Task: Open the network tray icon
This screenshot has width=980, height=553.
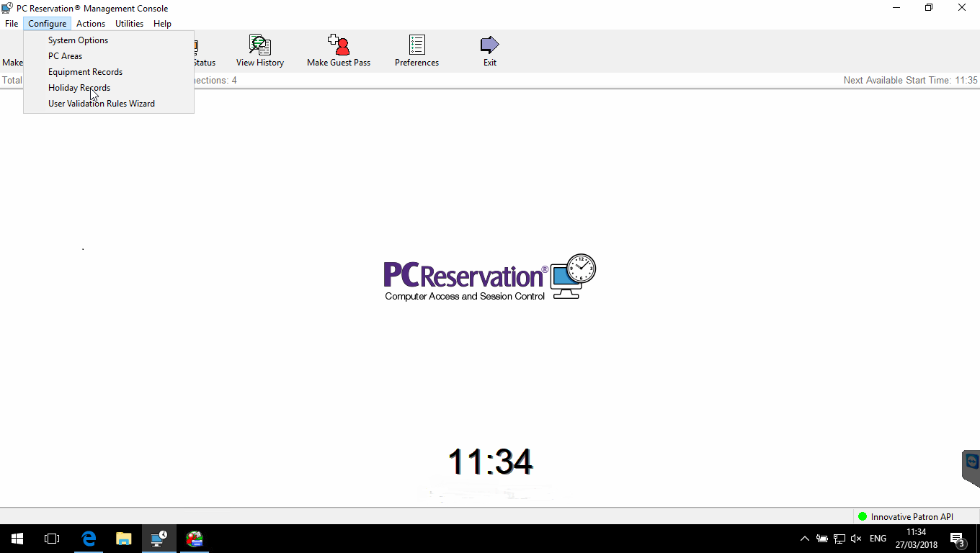Action: (x=839, y=539)
